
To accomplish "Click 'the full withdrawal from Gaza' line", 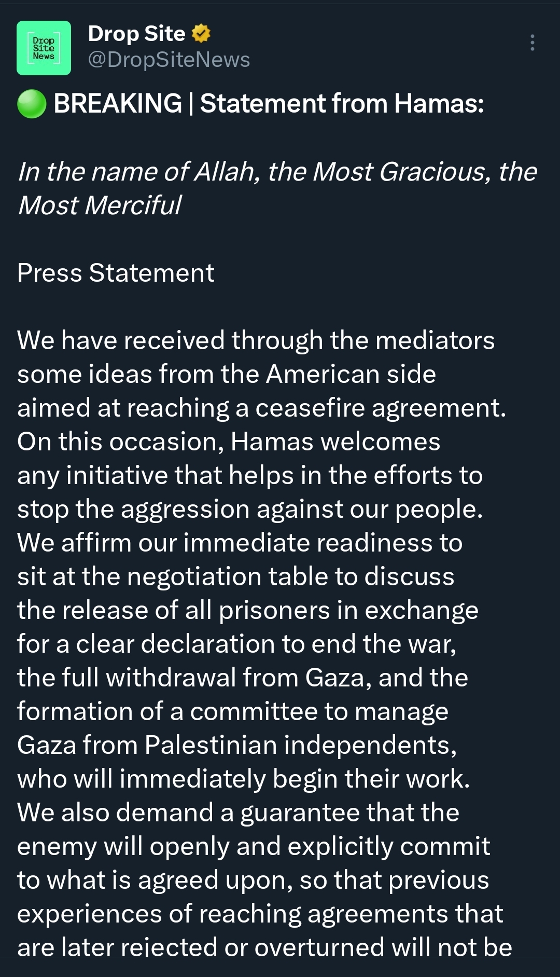I will tap(242, 678).
